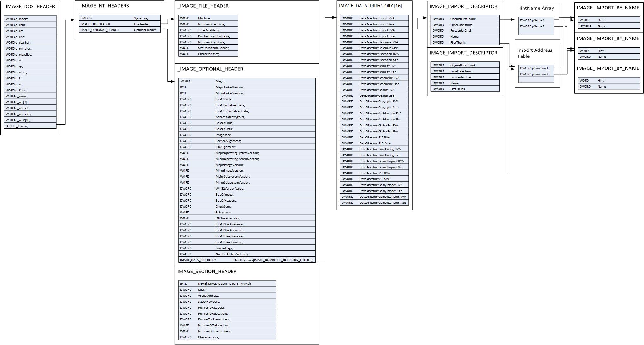This screenshot has height=345, width=644.
Task: Click the IMAGE_SECTION_HEADER title
Action: [207, 271]
